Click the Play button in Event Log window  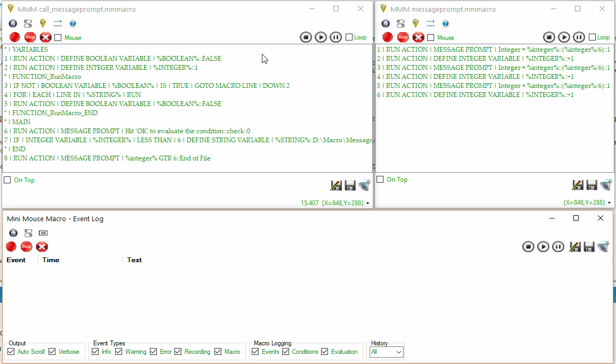543,247
